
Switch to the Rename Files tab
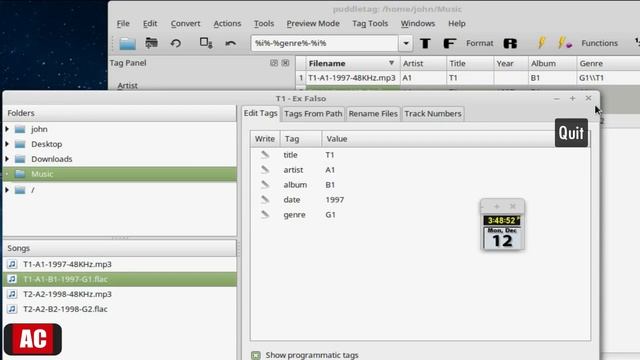coord(373,113)
